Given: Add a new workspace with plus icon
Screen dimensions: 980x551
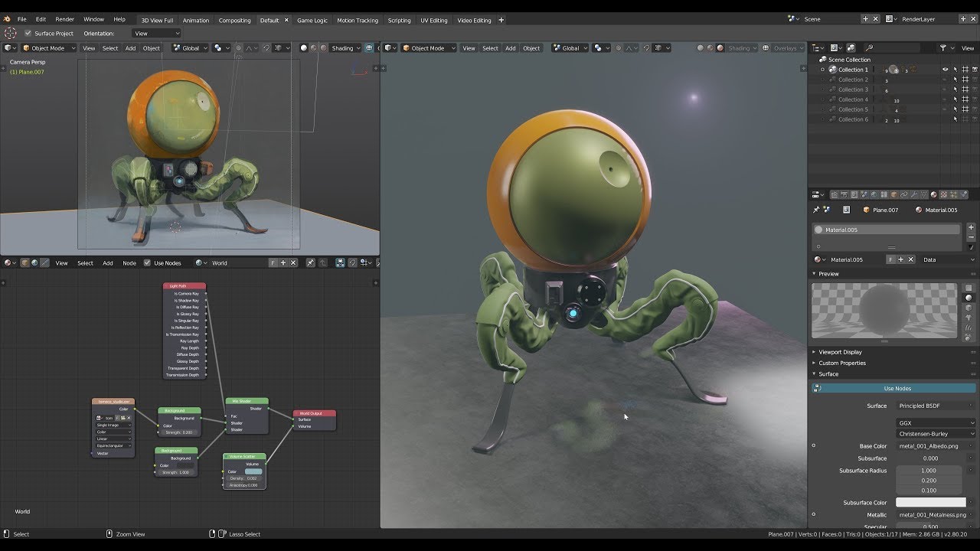Looking at the screenshot, I should tap(501, 20).
